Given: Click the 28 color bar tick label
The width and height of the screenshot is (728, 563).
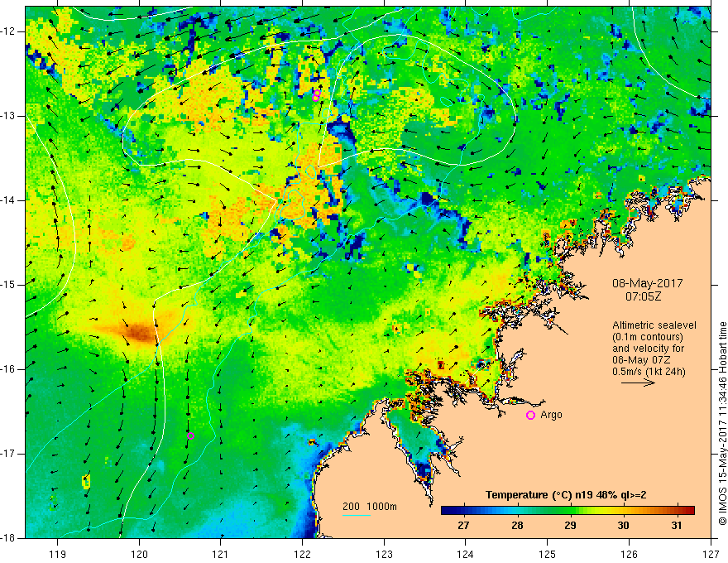Looking at the screenshot, I should pos(517,526).
